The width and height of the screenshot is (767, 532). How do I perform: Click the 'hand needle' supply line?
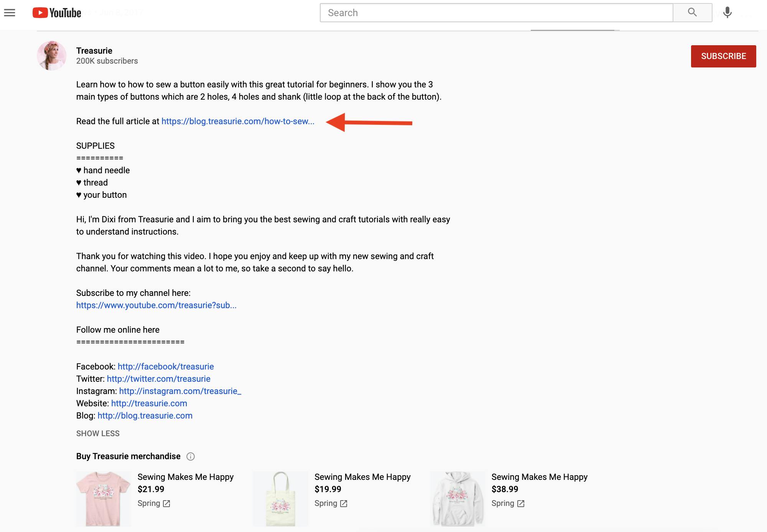click(103, 170)
